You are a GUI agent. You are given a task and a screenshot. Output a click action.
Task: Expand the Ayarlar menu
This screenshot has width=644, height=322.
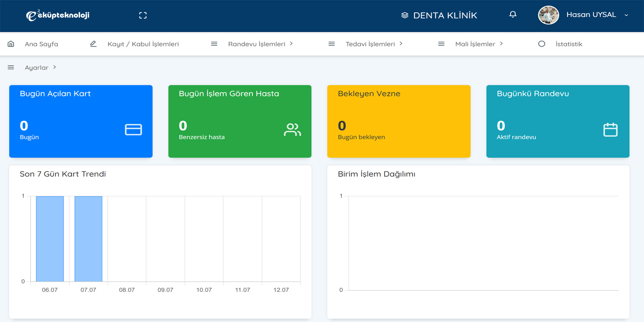40,68
